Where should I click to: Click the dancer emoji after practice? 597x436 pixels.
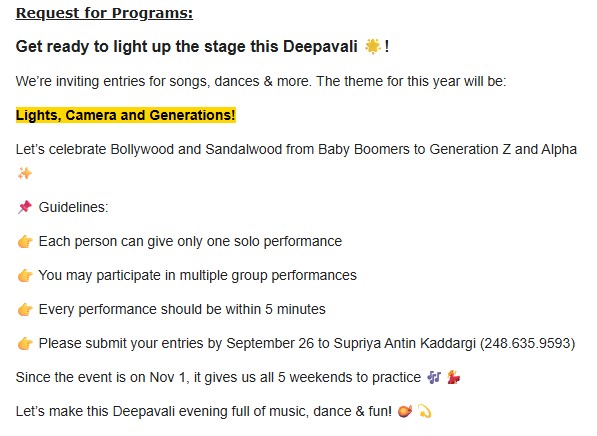pos(453,377)
